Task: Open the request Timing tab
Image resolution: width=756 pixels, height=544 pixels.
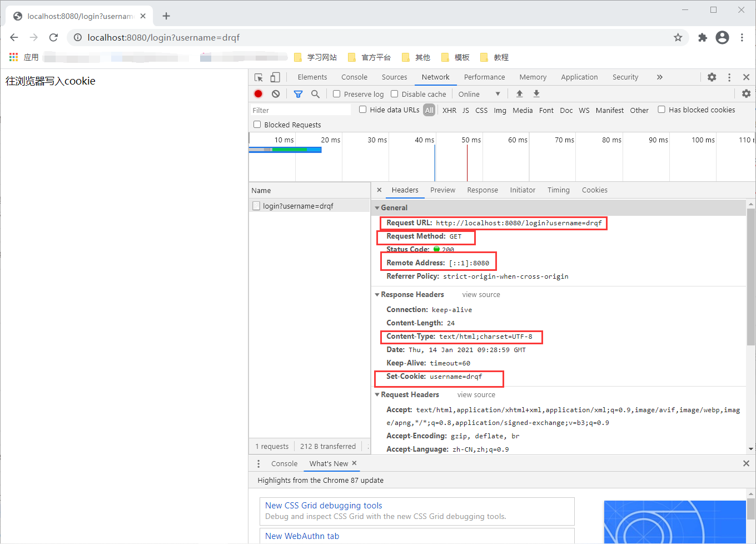Action: coord(559,190)
